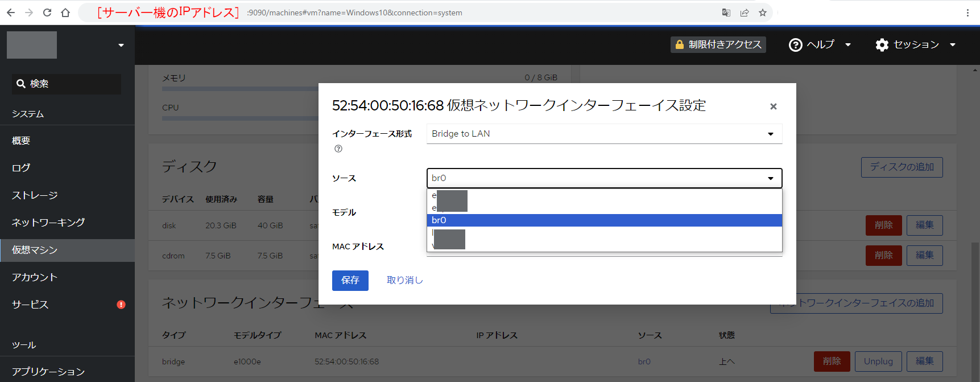The image size is (980, 382).
Task: Click the share page icon
Action: point(745,13)
